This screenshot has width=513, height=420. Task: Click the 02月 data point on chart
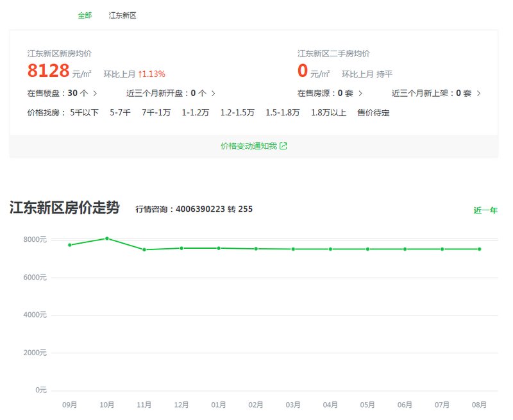click(x=256, y=249)
